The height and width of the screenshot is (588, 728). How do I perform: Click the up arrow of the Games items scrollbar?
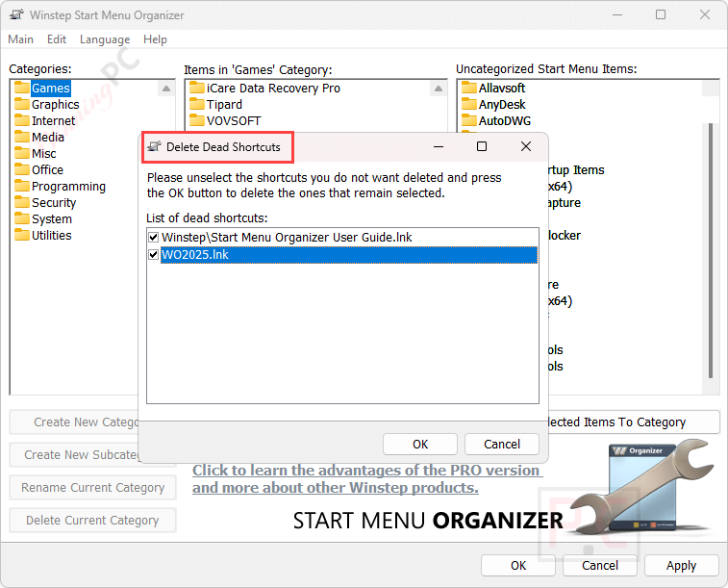[x=439, y=89]
